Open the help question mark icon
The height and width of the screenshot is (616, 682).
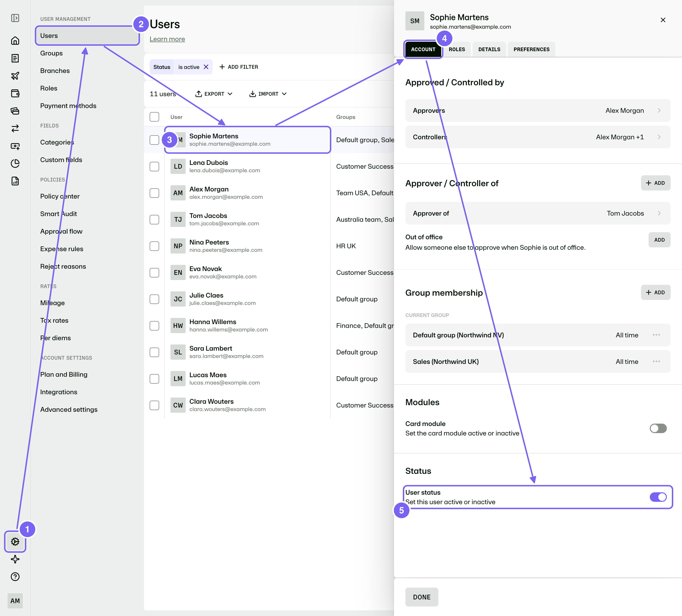pos(15,577)
